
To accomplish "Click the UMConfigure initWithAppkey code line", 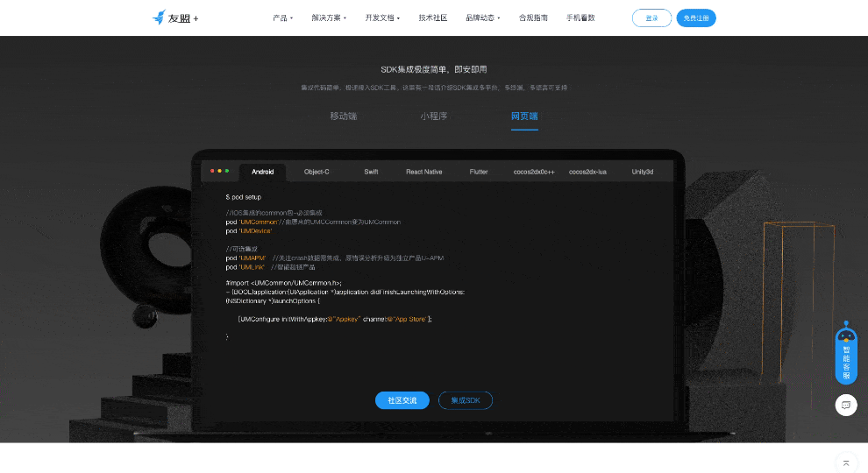I will [x=335, y=319].
